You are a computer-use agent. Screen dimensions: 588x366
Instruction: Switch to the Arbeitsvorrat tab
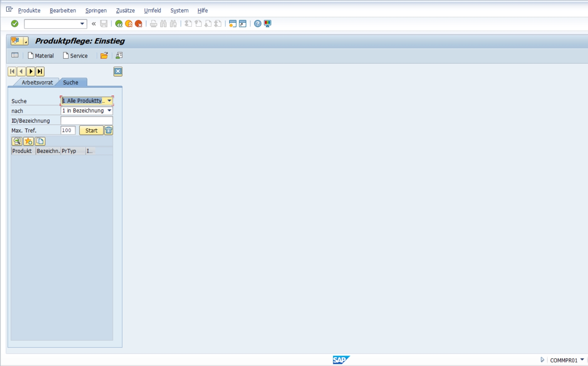tap(37, 82)
